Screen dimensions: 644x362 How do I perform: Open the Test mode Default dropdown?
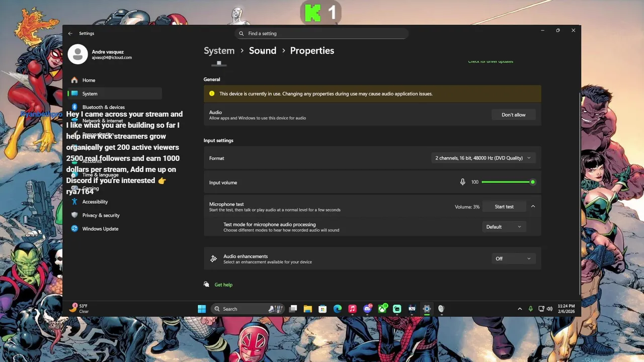pyautogui.click(x=504, y=227)
